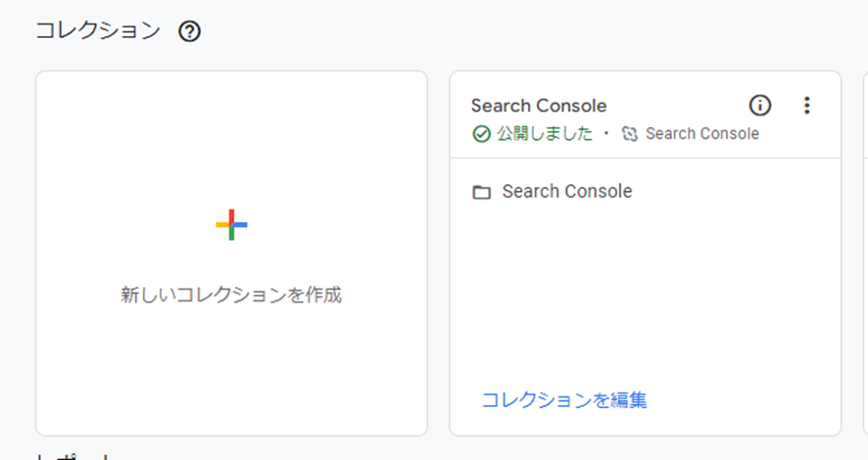Open the collections help question-mark icon
The image size is (868, 460).
click(189, 31)
